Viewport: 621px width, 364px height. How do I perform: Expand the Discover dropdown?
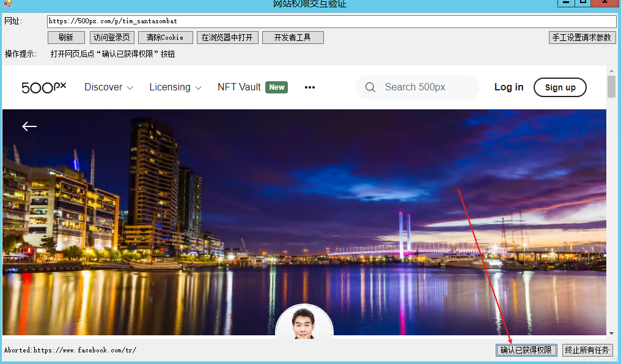109,87
